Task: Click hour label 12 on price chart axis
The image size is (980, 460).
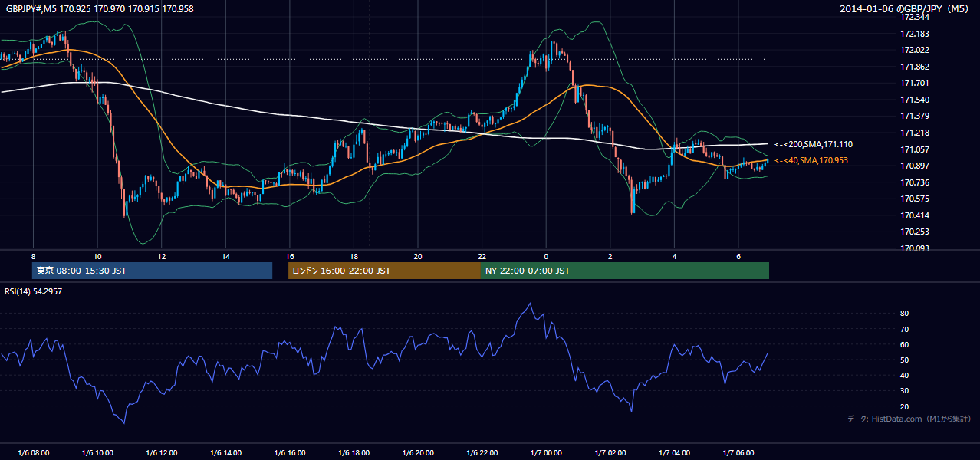Action: pos(161,256)
